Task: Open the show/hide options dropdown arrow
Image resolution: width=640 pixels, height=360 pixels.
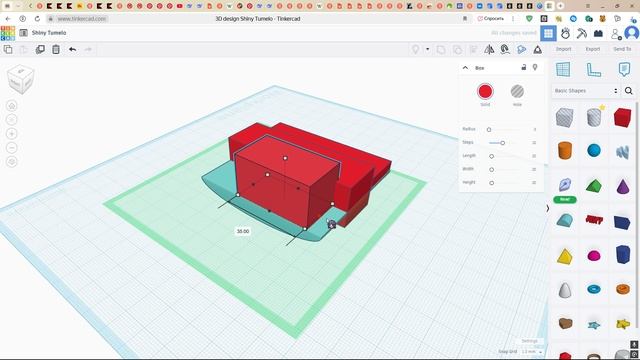Action: click(427, 49)
